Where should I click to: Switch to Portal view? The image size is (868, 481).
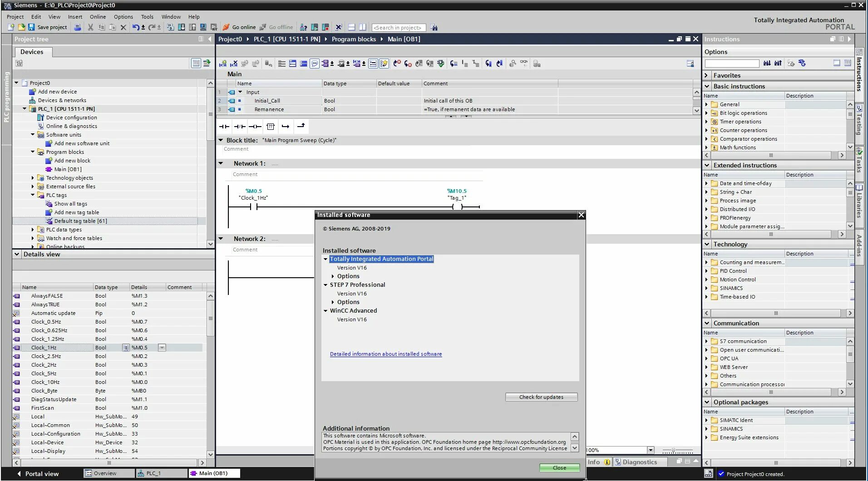[38, 474]
